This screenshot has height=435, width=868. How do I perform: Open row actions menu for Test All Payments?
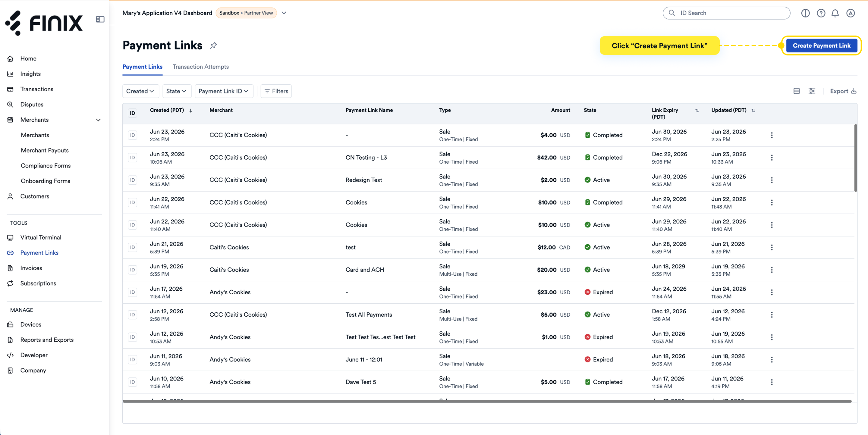pos(772,315)
